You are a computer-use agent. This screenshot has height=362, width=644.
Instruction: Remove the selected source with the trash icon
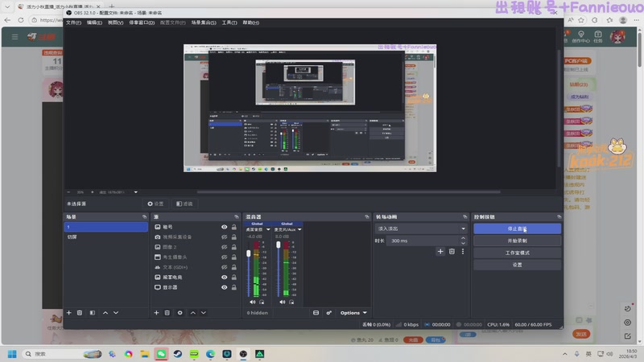point(167,313)
